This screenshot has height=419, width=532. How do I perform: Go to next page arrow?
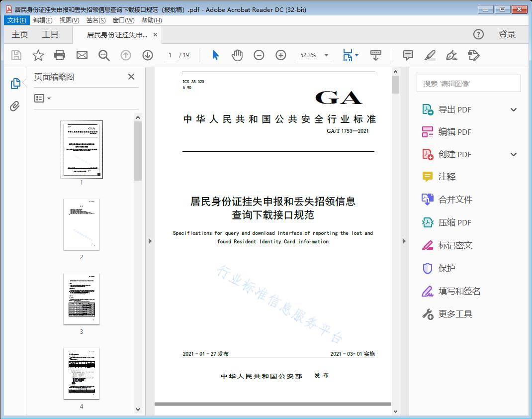click(x=148, y=55)
